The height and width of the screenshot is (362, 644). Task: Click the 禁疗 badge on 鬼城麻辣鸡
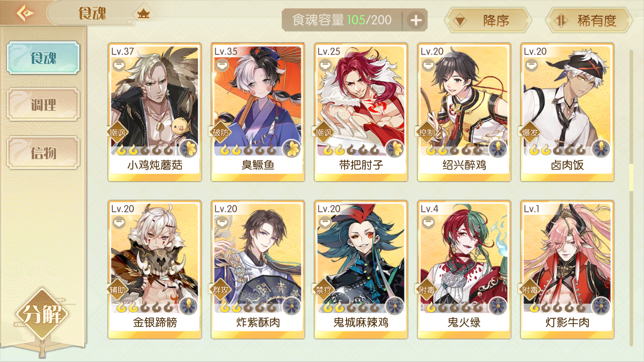(x=323, y=290)
